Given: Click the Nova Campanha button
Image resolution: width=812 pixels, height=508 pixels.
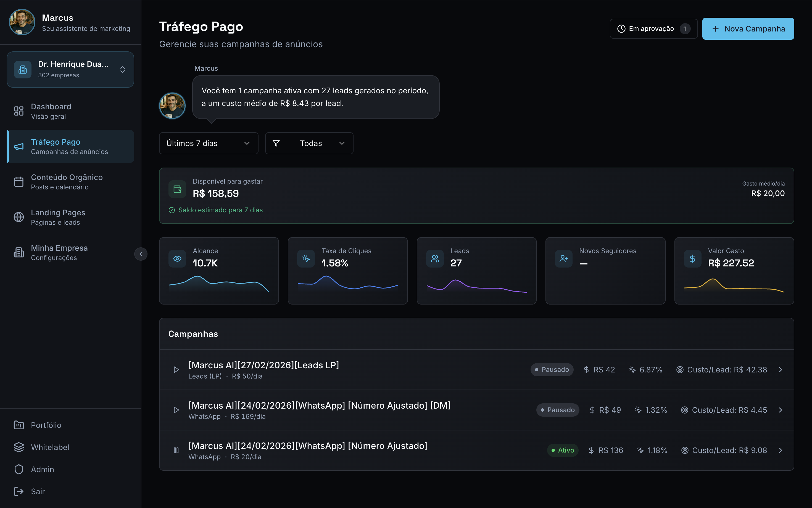Looking at the screenshot, I should pos(747,28).
